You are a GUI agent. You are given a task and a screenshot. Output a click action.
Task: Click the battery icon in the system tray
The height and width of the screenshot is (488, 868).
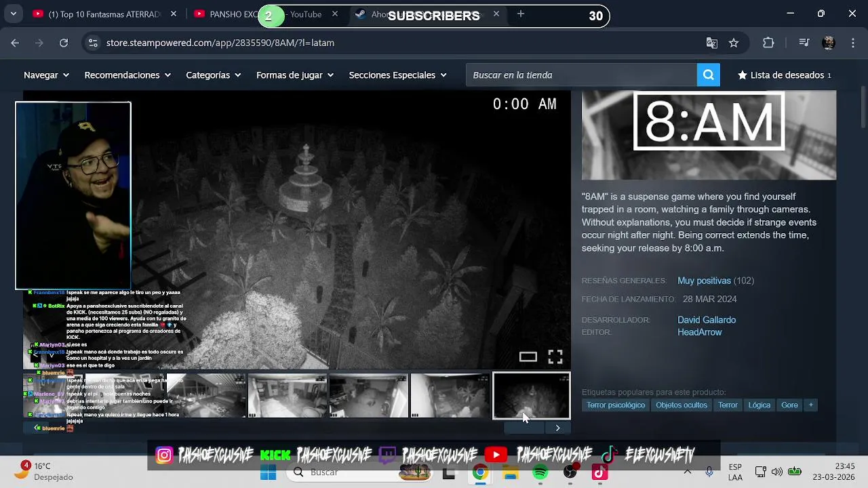click(x=795, y=472)
